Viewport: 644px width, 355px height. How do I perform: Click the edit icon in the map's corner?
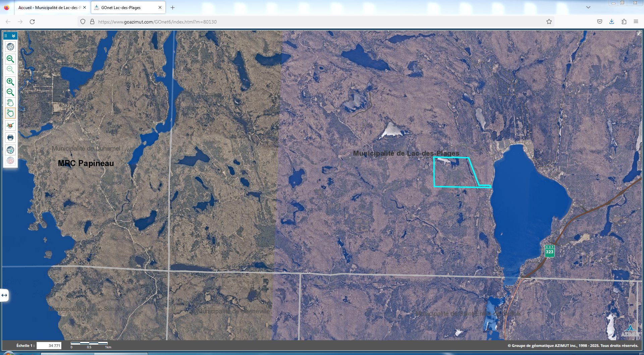[639, 33]
